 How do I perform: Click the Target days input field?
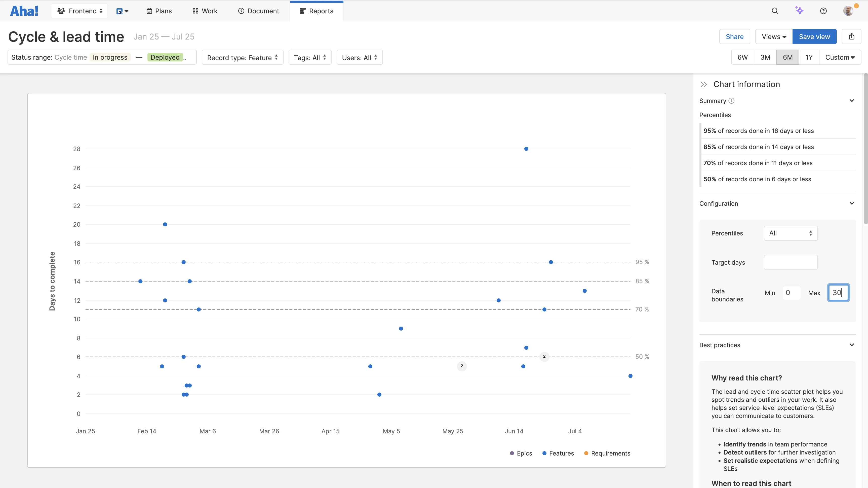pos(790,262)
